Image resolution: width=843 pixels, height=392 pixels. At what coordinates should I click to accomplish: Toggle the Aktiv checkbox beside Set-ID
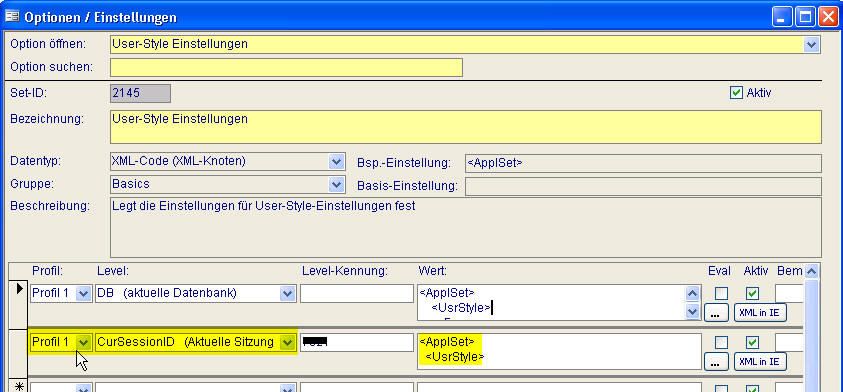[x=736, y=92]
